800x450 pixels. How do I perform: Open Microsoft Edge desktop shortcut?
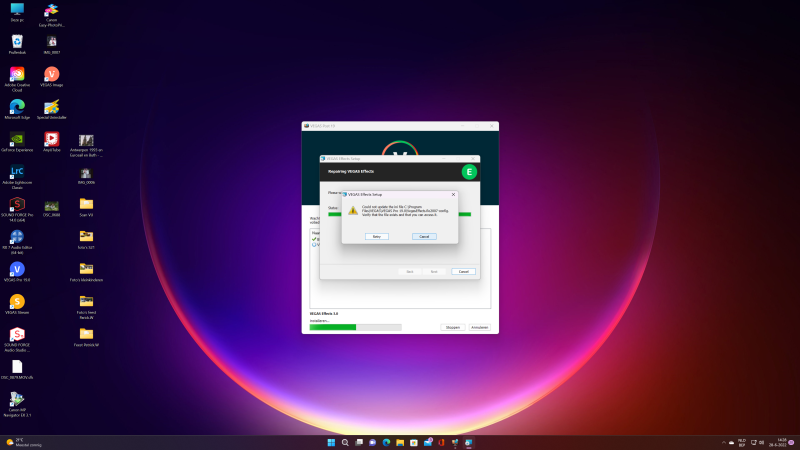tap(17, 106)
